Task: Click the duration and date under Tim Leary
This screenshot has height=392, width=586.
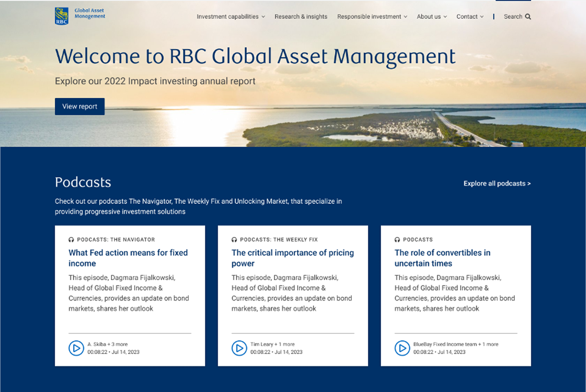Action: pos(276,352)
